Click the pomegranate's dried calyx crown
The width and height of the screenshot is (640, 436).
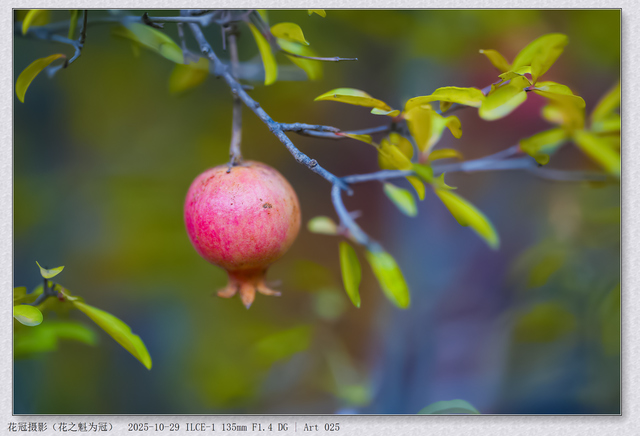247,290
